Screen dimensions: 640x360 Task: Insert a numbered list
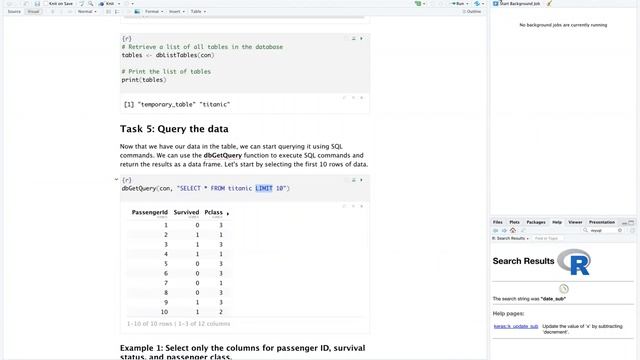coord(117,11)
